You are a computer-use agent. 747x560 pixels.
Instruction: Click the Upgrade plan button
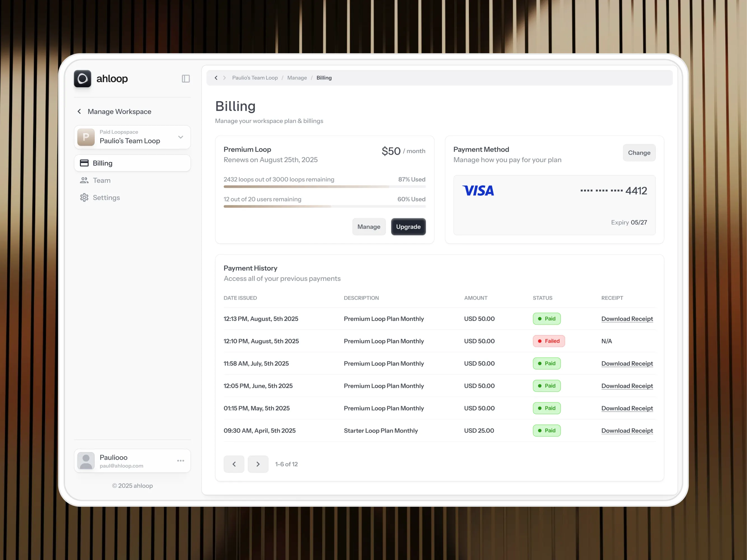tap(408, 227)
